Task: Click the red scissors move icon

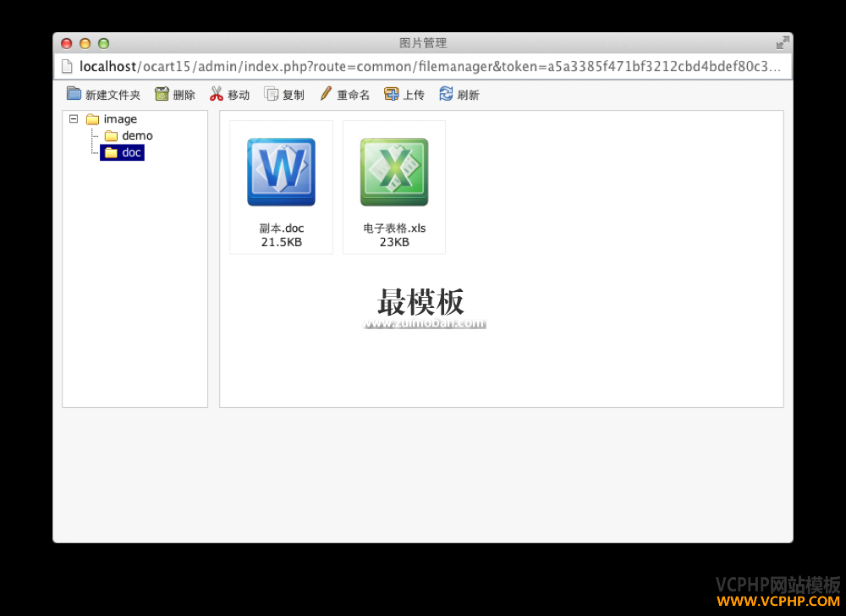Action: pos(217,95)
